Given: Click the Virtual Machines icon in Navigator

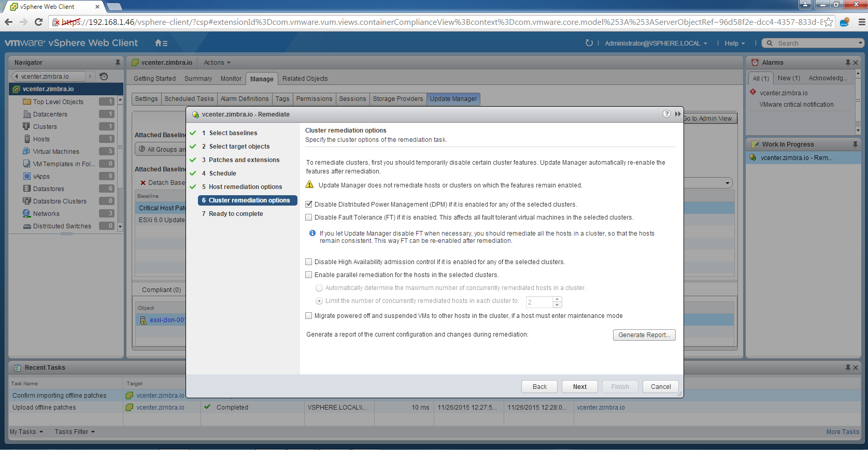Looking at the screenshot, I should click(27, 151).
